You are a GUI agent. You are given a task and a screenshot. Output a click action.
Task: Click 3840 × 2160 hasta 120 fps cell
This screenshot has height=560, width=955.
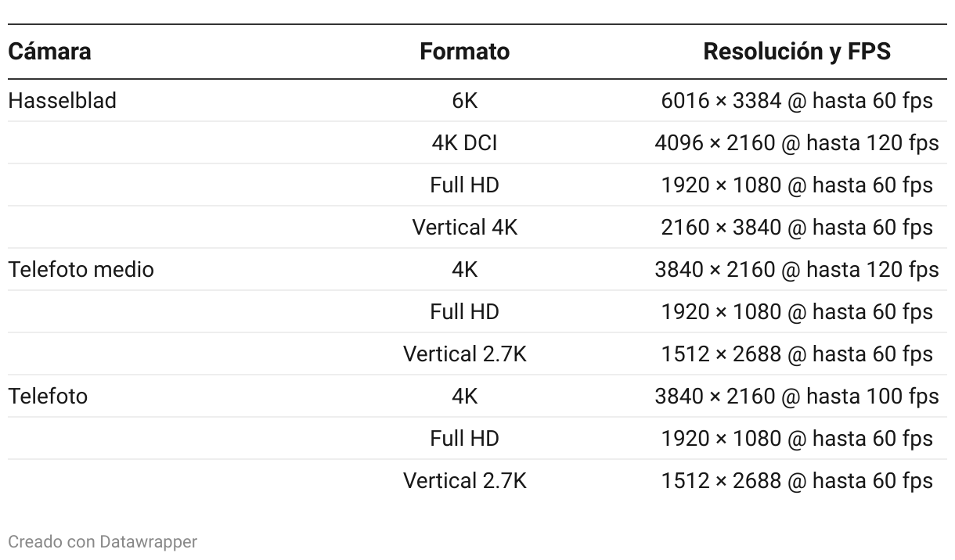tap(797, 270)
